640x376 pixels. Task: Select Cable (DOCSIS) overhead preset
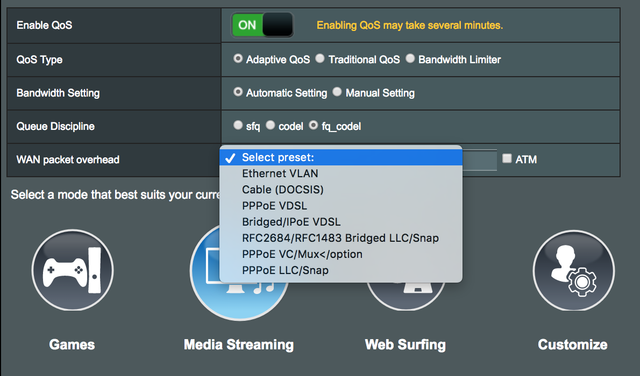coord(341,190)
